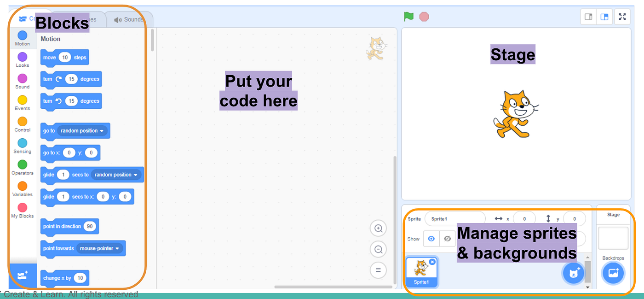This screenshot has width=644, height=299.
Task: Switch to the Sounds tab
Action: tap(129, 19)
